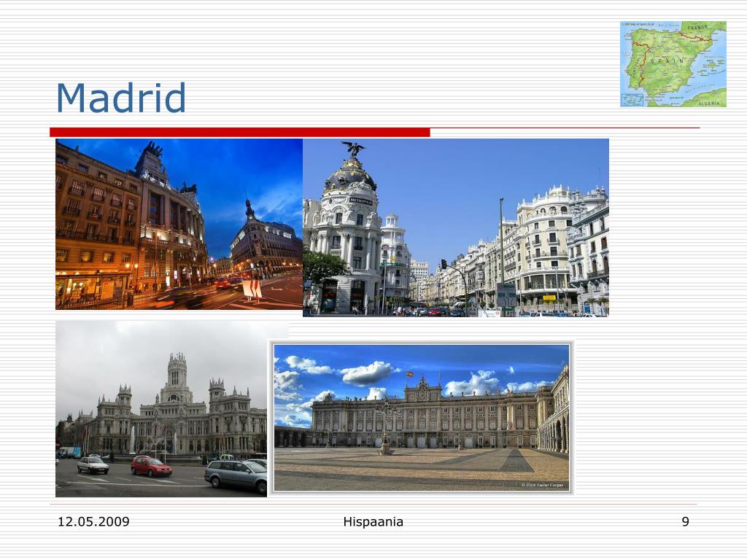This screenshot has width=747, height=560.
Task: Select the night street photo of Madrid
Action: (x=179, y=225)
